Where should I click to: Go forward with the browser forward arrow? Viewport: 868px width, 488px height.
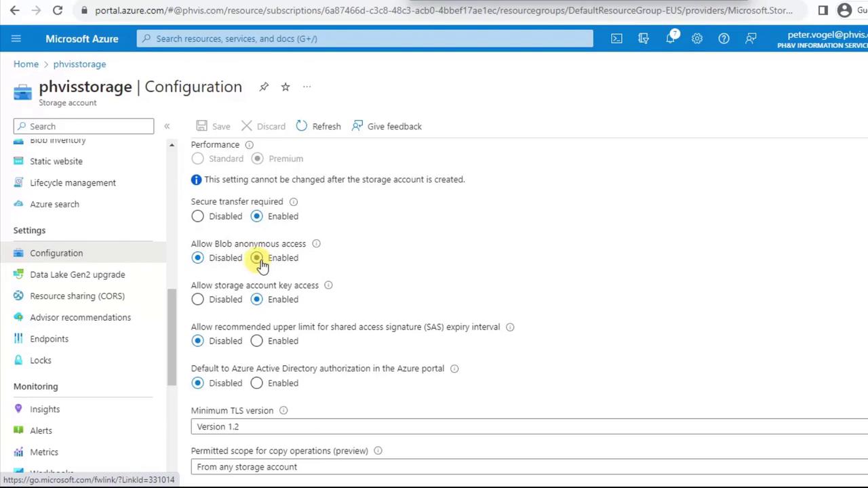click(36, 10)
